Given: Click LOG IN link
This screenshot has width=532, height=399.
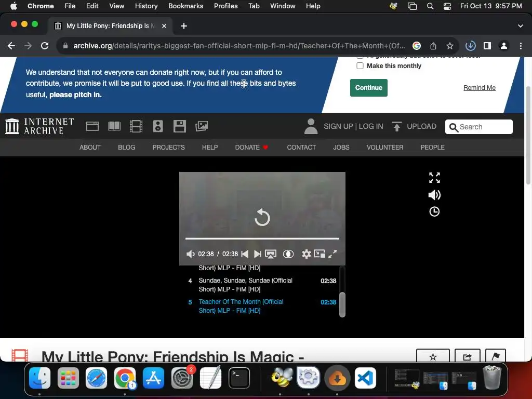Looking at the screenshot, I should (371, 126).
